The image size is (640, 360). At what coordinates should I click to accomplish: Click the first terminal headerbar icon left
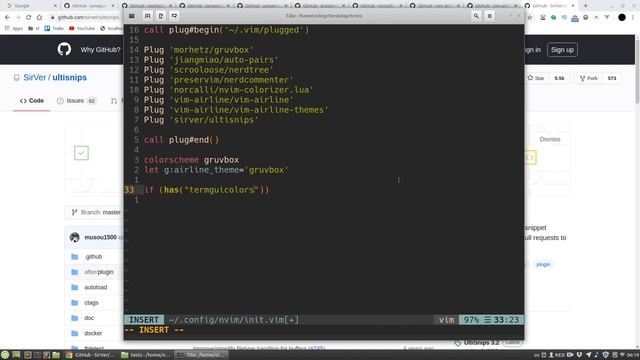[131, 16]
